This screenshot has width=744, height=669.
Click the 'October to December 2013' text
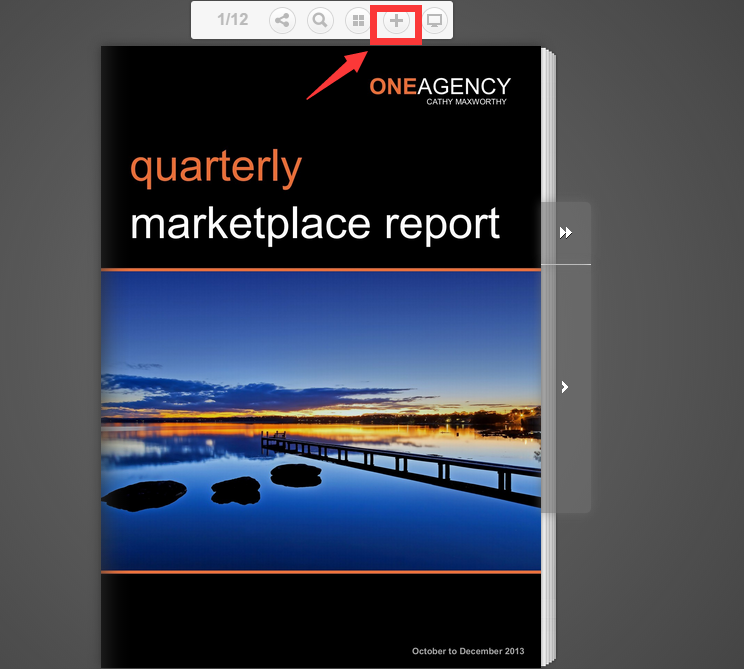point(468,651)
